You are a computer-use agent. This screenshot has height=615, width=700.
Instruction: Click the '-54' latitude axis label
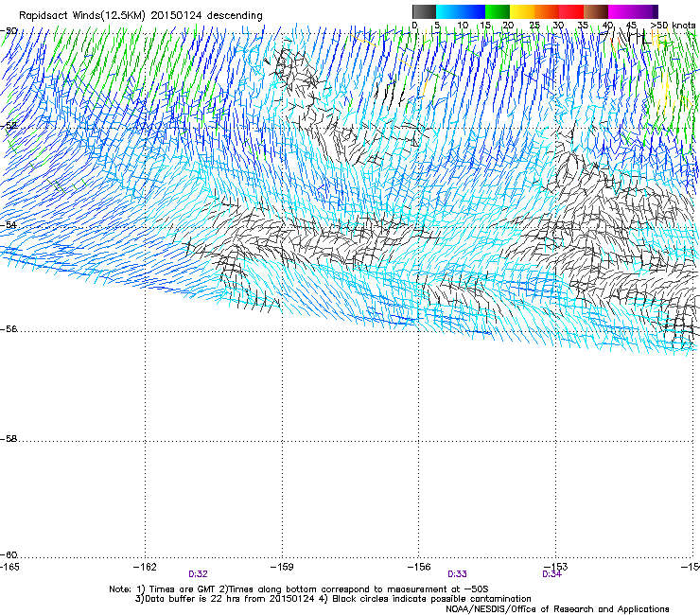[9, 224]
